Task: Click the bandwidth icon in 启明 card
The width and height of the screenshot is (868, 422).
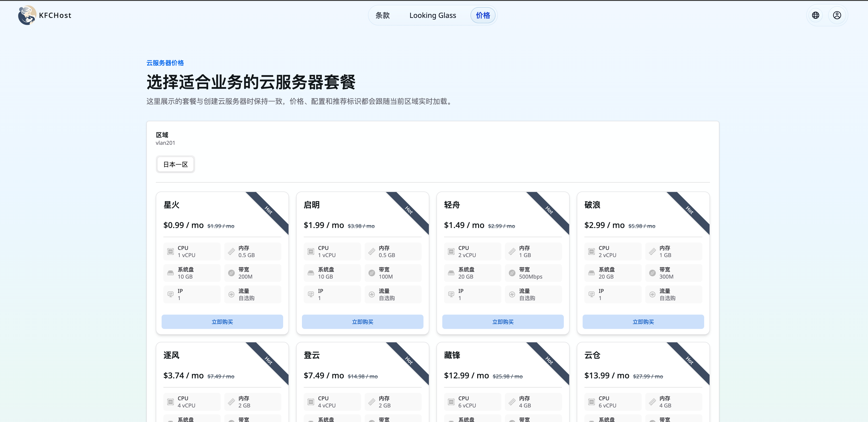Action: (x=371, y=273)
